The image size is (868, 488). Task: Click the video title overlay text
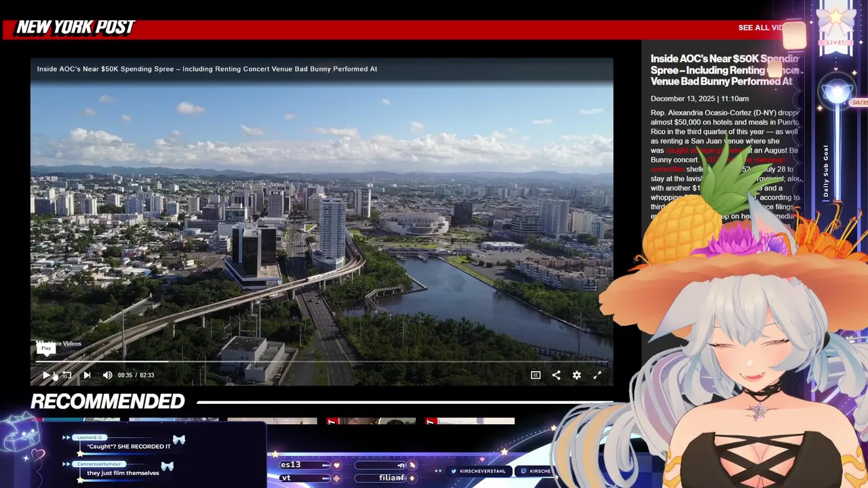pyautogui.click(x=207, y=69)
